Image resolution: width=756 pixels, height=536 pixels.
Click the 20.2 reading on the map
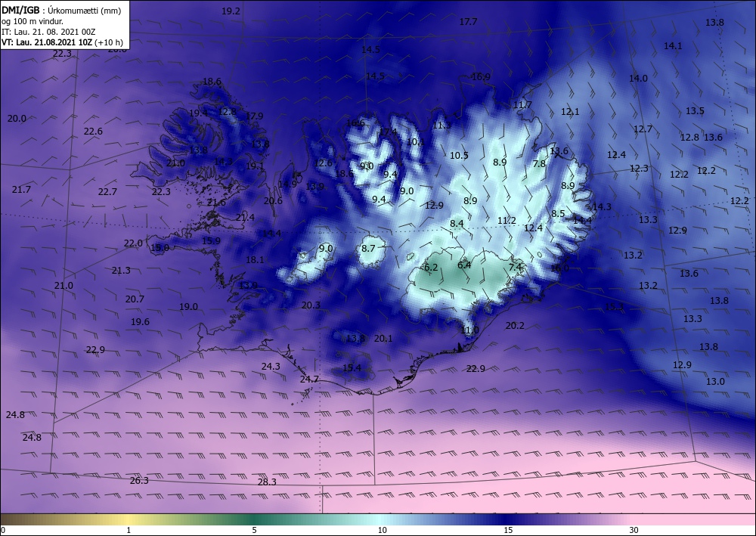(515, 325)
